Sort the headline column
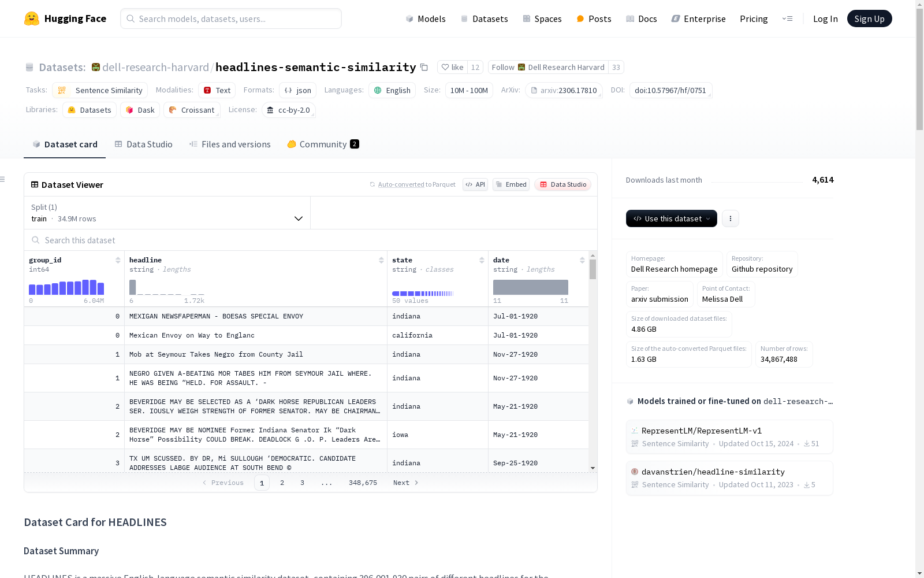Image resolution: width=924 pixels, height=578 pixels. pos(381,260)
